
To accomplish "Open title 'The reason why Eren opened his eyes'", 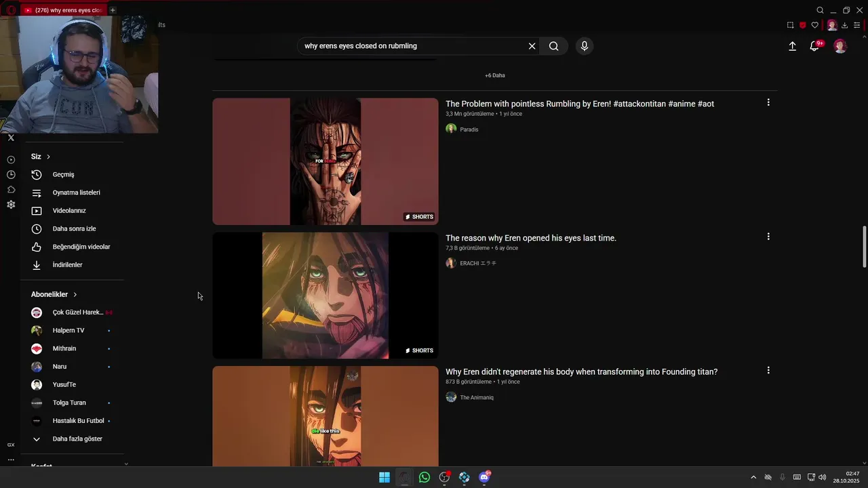I will (x=531, y=238).
